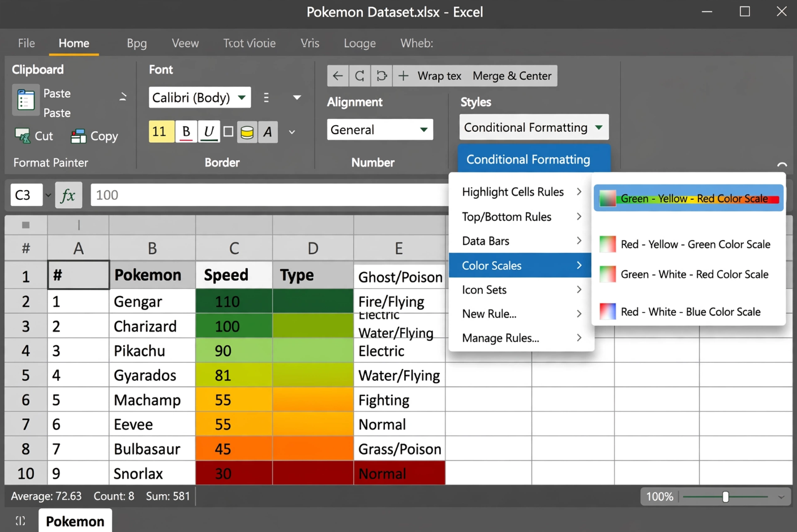Click the plus icon beside Wrap text
Viewport: 797px width, 532px height.
coord(403,76)
